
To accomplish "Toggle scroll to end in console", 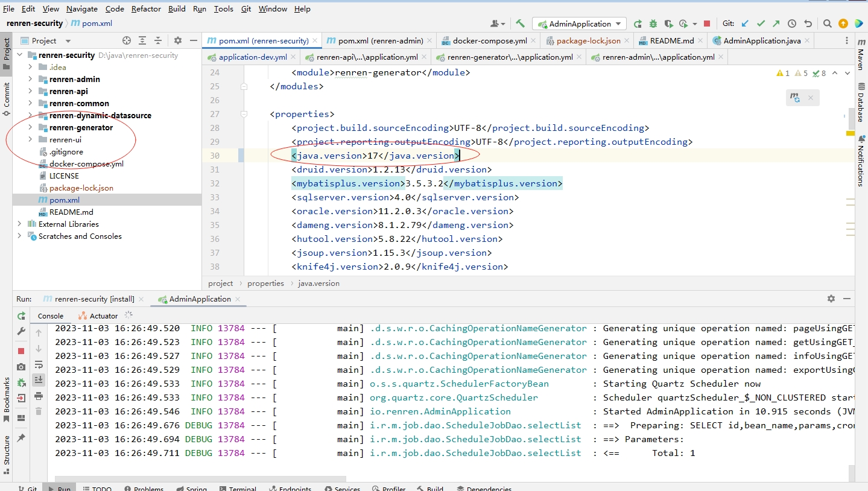I will (39, 379).
